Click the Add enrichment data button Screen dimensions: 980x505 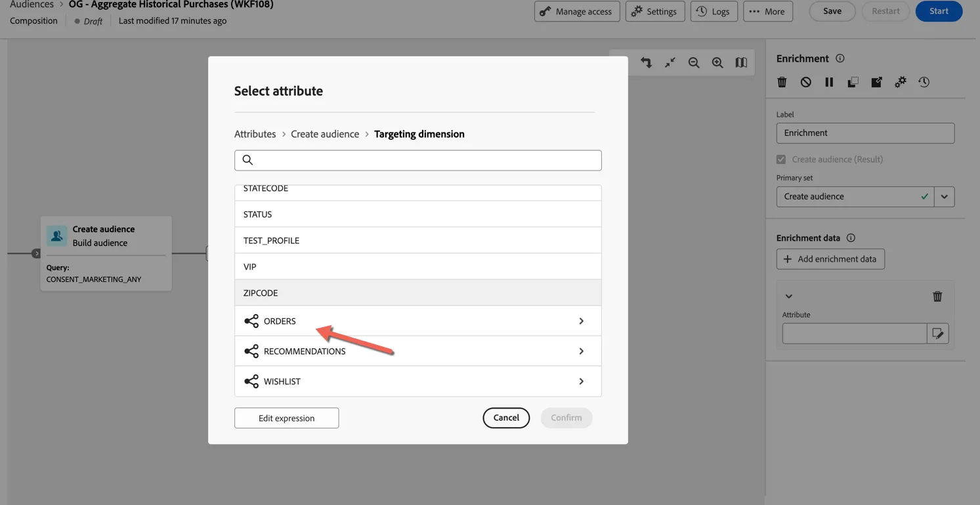click(x=830, y=259)
